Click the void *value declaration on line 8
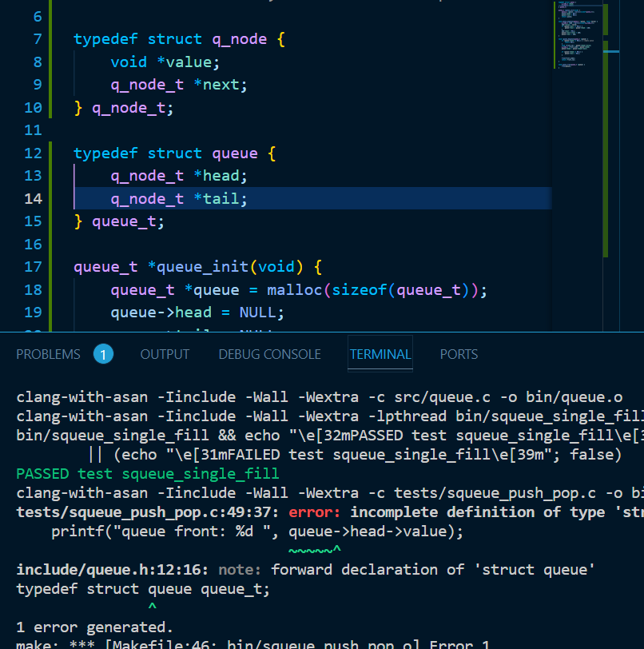The height and width of the screenshot is (649, 644). [165, 62]
